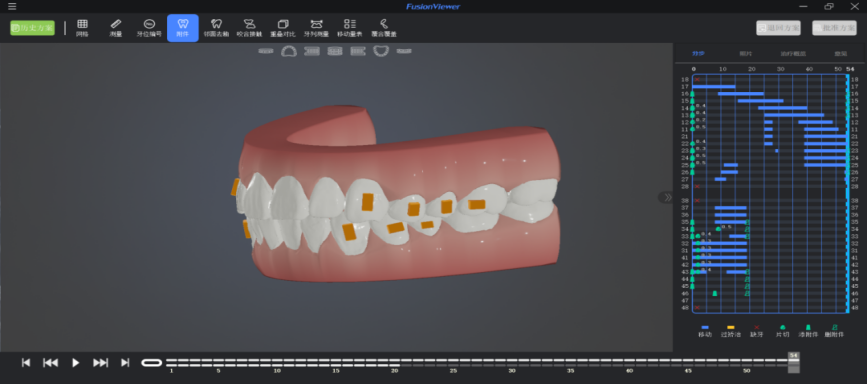Image resolution: width=867 pixels, height=385 pixels.
Task: Show tooth numbering (牙位编号)
Action: point(149,28)
